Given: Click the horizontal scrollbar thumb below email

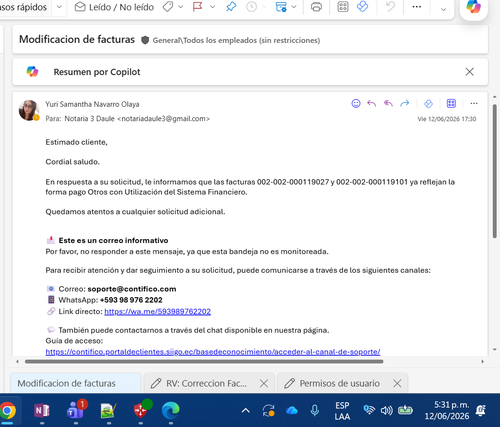Looking at the screenshot, I should (x=204, y=361).
